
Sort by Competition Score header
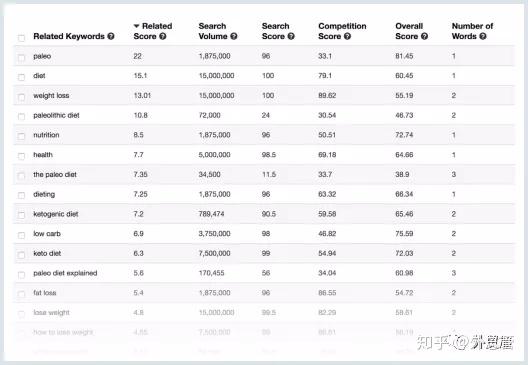[x=342, y=31]
